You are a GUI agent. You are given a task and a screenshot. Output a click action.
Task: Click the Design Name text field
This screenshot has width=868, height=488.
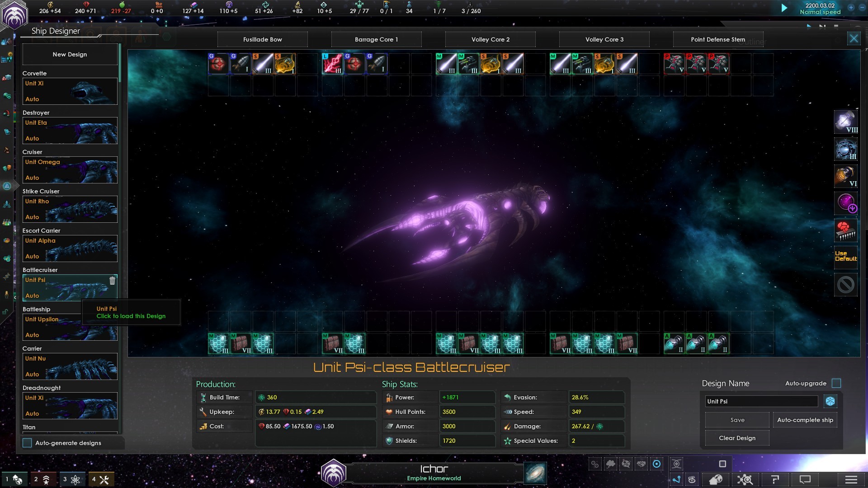761,401
